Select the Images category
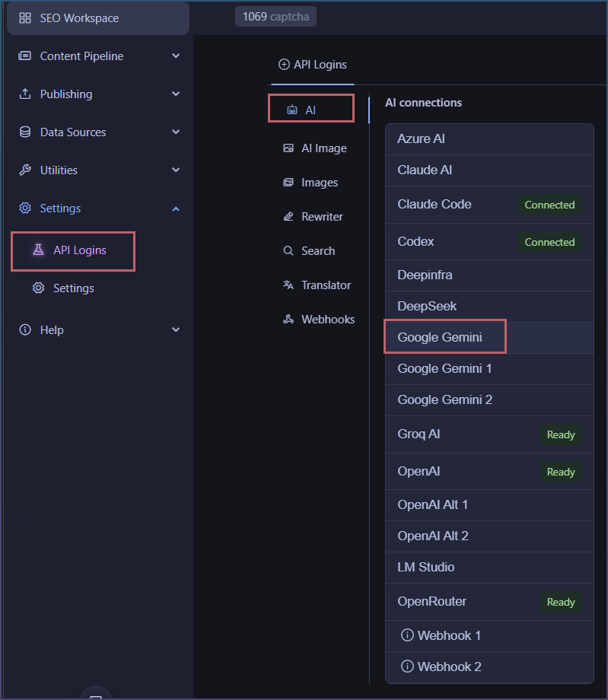608x700 pixels. click(310, 182)
